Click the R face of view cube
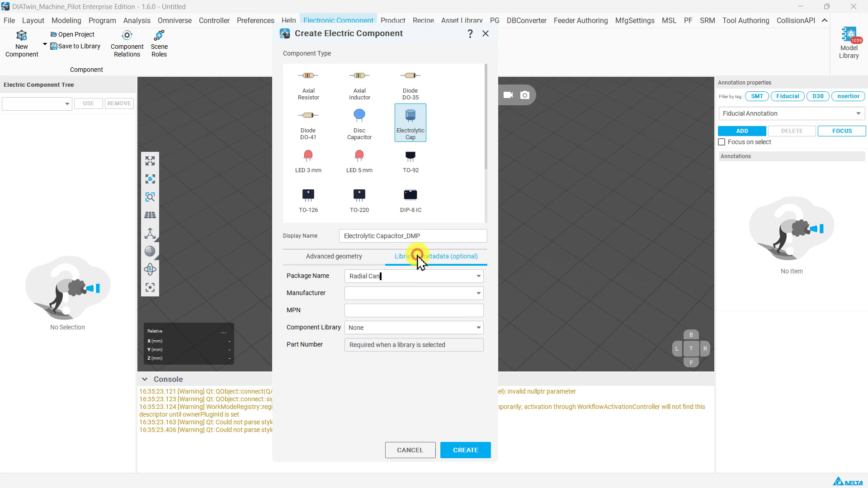 705,349
